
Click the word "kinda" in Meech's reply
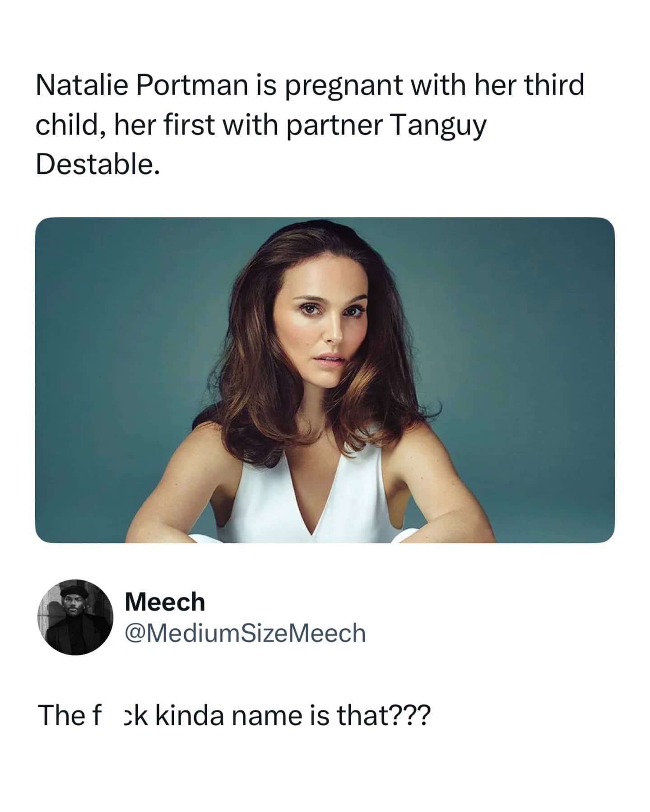click(x=190, y=715)
